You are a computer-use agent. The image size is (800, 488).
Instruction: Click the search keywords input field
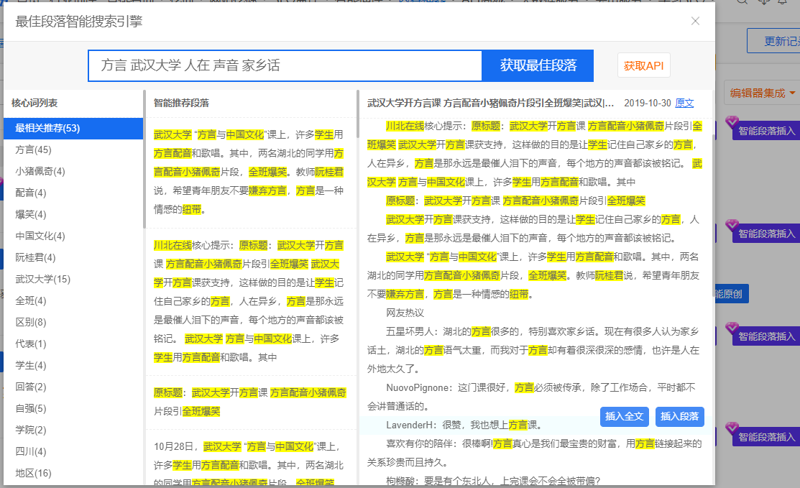[285, 65]
